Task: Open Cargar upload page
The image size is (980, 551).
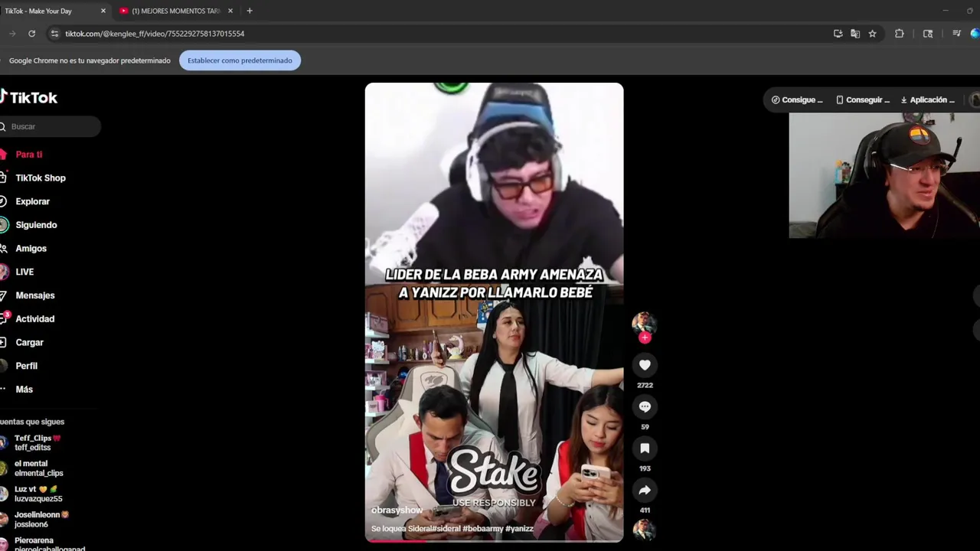Action: [29, 343]
